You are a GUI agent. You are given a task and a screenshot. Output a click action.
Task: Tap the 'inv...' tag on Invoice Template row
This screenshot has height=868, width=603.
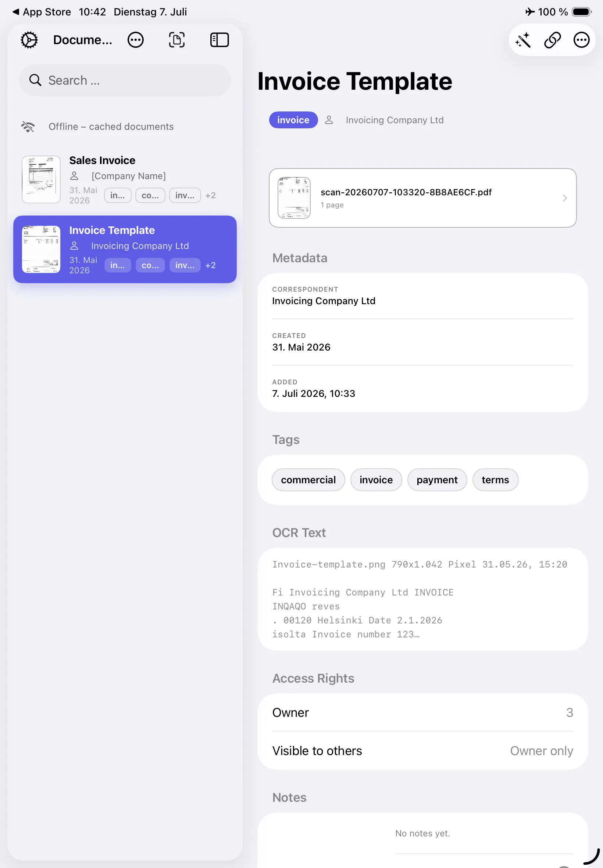click(x=185, y=265)
